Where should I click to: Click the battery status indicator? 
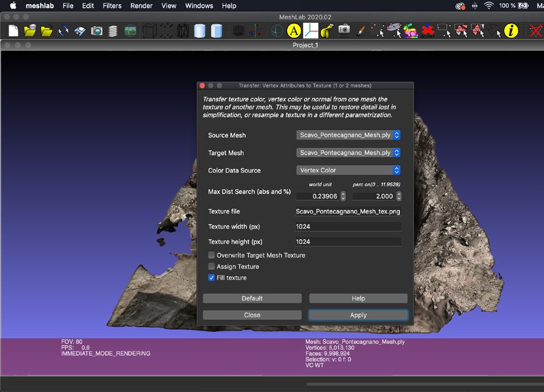[523, 6]
